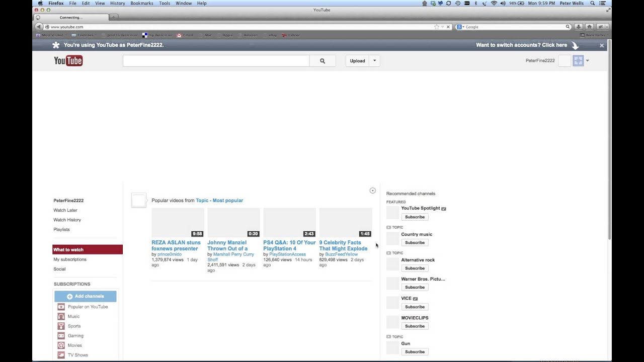Open the Google search engine dropdown
Image resolution: width=644 pixels, height=362 pixels.
(x=460, y=27)
